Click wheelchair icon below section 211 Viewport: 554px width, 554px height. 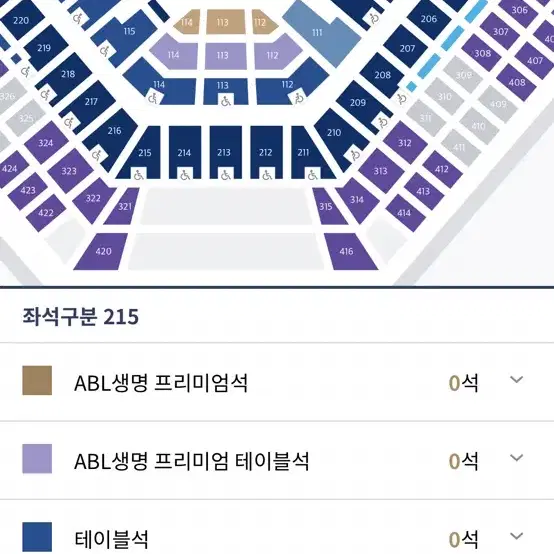click(313, 174)
